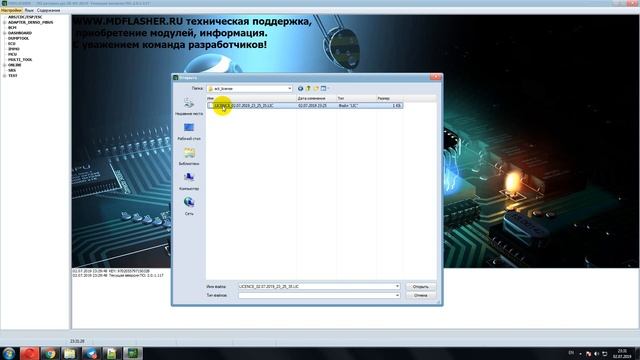Open the Windows Start menu
This screenshot has height=360, width=640.
point(9,353)
